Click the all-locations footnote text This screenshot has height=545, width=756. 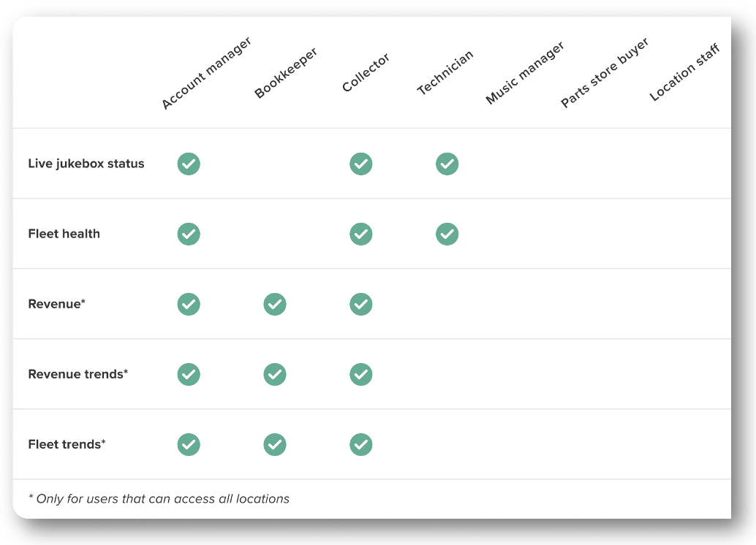pos(159,499)
